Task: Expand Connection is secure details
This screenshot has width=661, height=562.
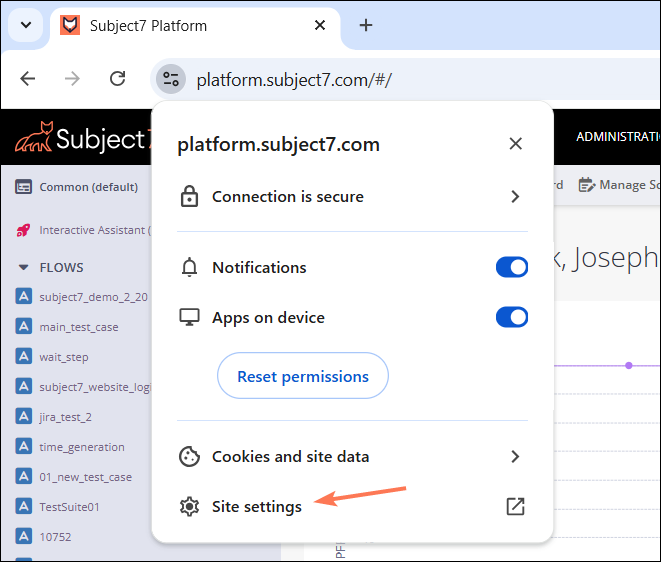Action: point(515,197)
